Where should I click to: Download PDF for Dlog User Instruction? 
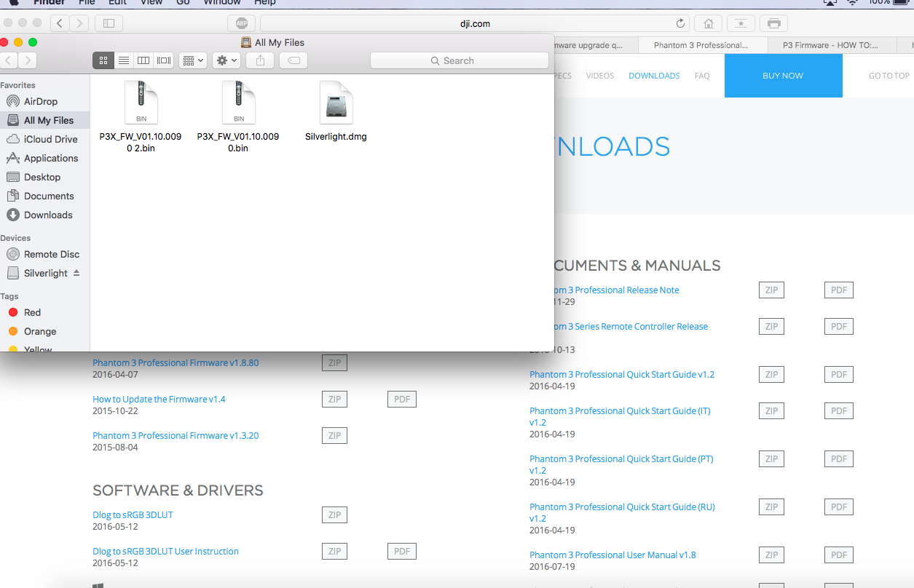[402, 552]
